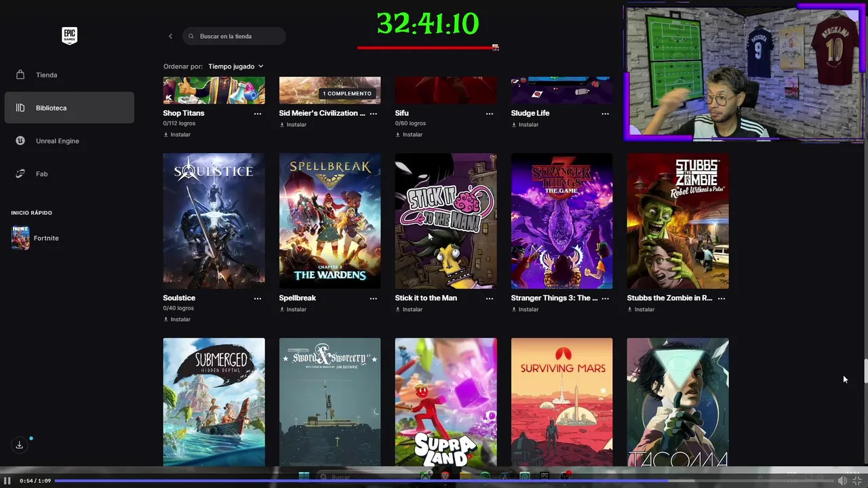
Task: Open the Spellbreak cover art
Action: 330,221
